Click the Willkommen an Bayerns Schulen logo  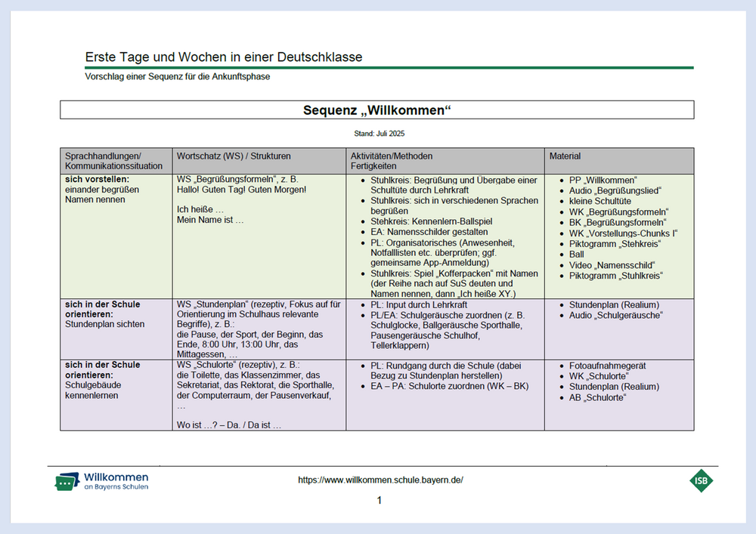click(x=101, y=481)
